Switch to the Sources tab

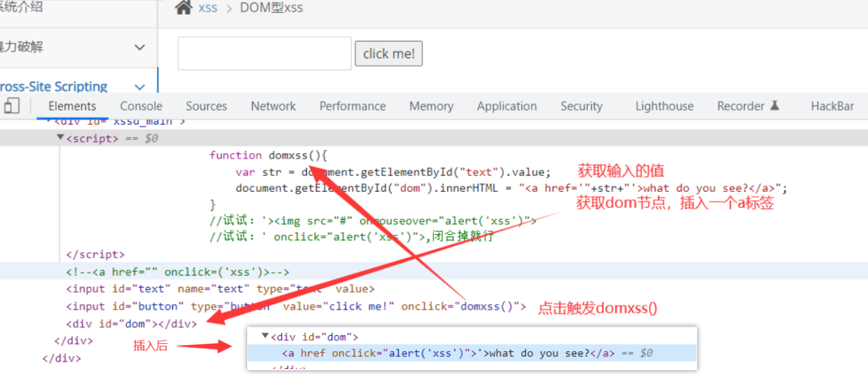point(206,106)
